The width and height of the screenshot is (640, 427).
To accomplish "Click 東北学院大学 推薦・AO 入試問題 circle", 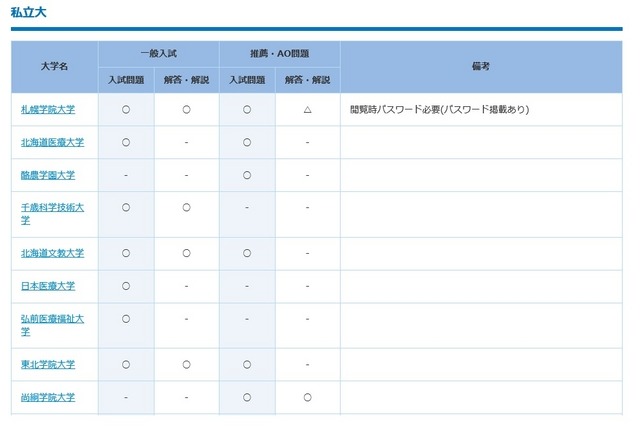I will [247, 364].
